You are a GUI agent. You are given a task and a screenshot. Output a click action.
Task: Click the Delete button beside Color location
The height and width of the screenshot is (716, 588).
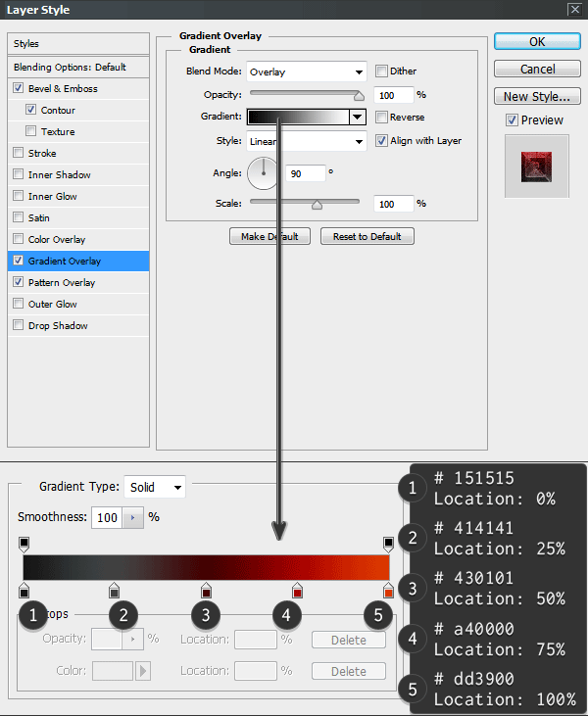click(349, 671)
